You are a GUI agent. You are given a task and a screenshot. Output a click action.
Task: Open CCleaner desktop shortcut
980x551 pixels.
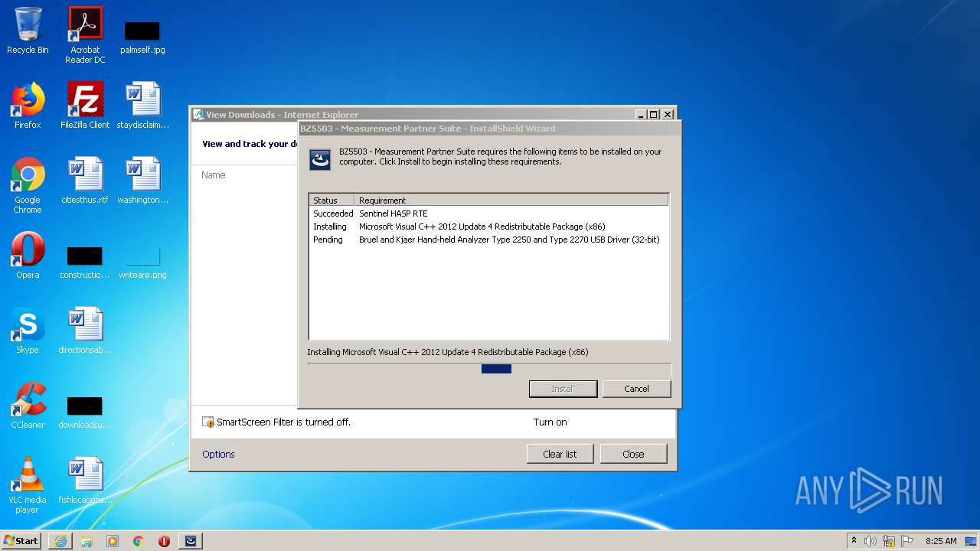point(28,406)
